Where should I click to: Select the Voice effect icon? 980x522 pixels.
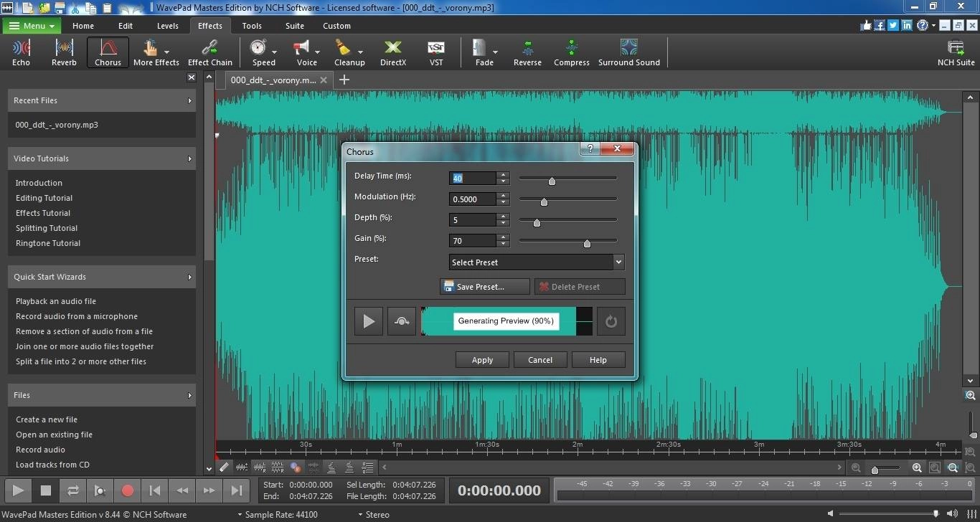(x=306, y=53)
